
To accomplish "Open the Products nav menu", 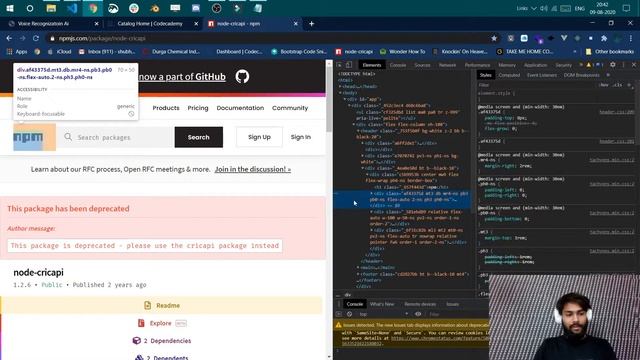I will (166, 108).
